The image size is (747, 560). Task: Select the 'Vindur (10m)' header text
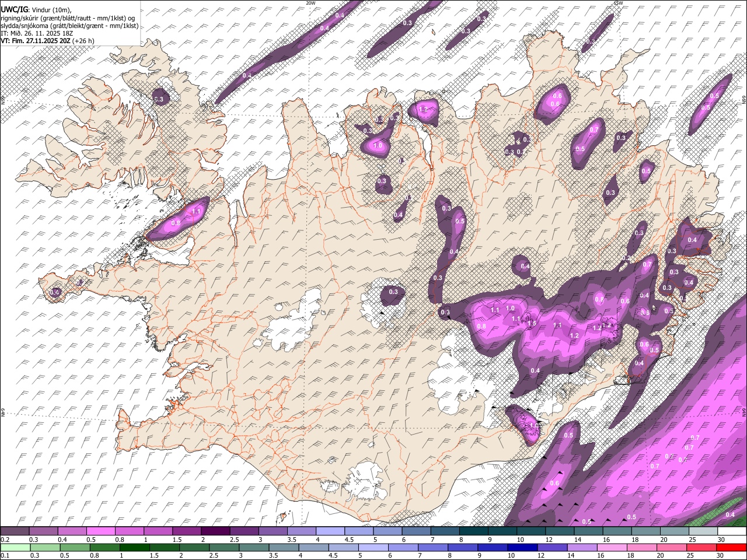click(50, 9)
